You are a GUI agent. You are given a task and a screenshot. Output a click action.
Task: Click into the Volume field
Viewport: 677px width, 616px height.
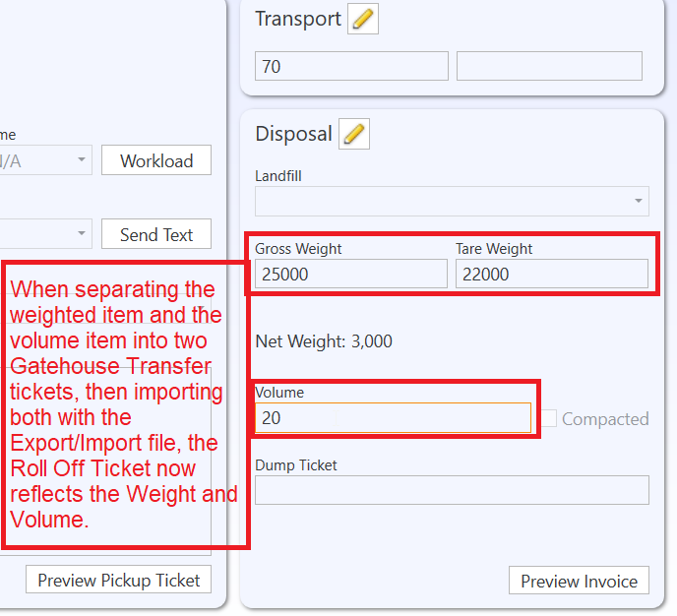[393, 418]
